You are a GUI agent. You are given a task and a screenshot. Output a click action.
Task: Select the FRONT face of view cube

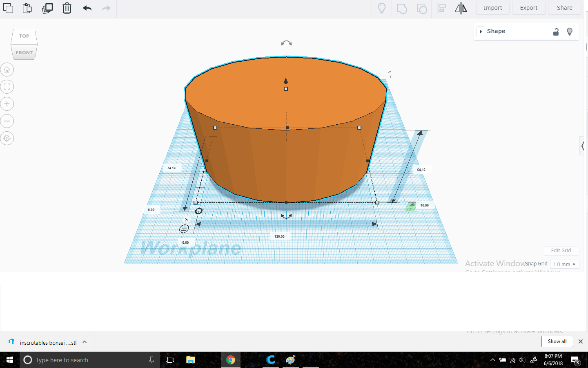(x=24, y=52)
